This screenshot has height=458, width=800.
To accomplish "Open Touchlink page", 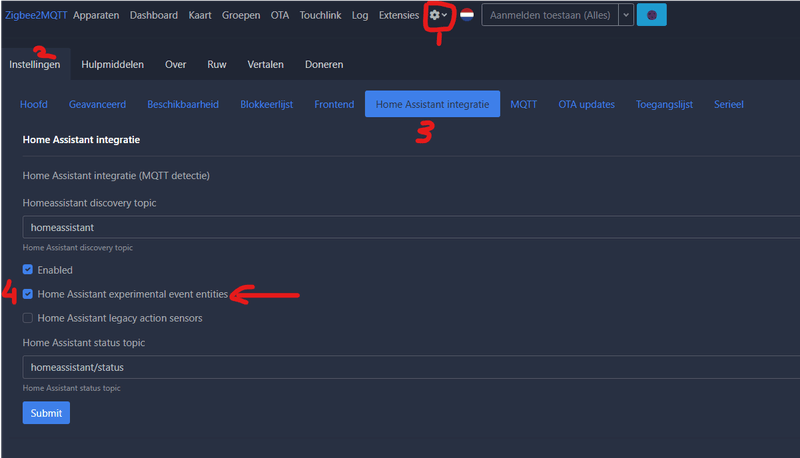I will (320, 15).
